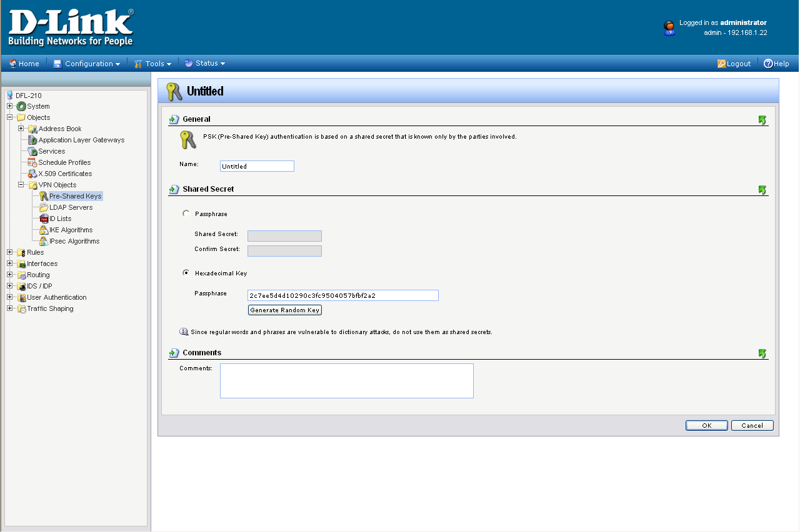Viewport: 800px width, 532px height.
Task: Click the VPN Objects folder icon
Action: (32, 185)
